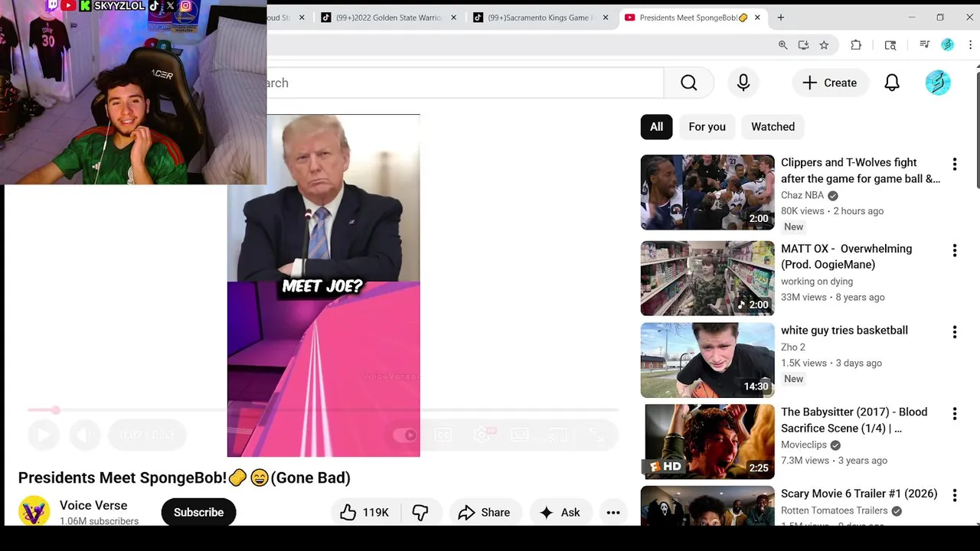Open YouTube notifications bell
This screenshot has width=980, height=551.
coord(892,83)
